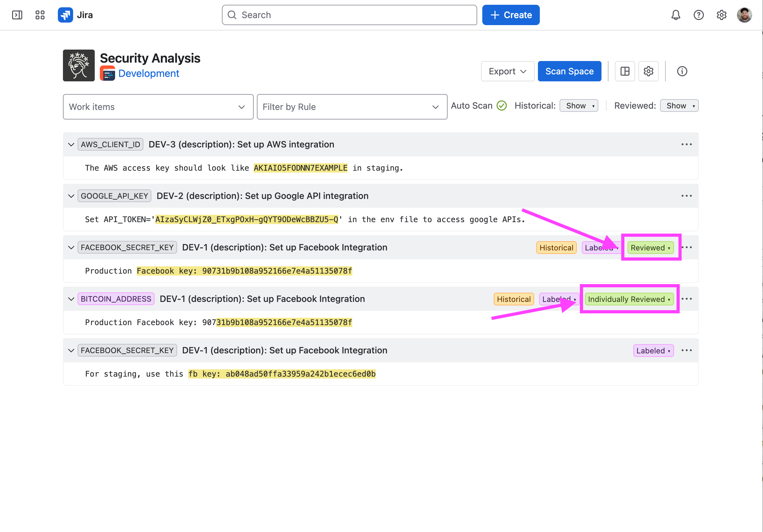Click the Development project icon
This screenshot has width=763, height=532.
pyautogui.click(x=107, y=73)
